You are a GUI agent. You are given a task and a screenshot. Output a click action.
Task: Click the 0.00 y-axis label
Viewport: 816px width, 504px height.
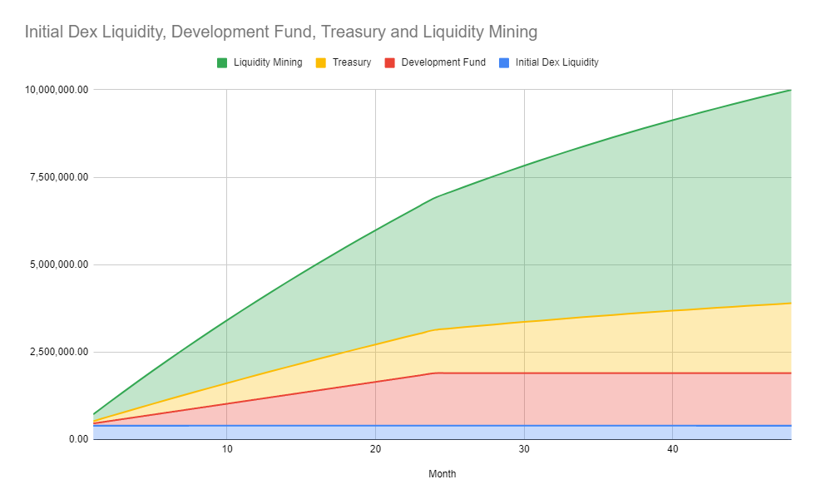pyautogui.click(x=77, y=439)
